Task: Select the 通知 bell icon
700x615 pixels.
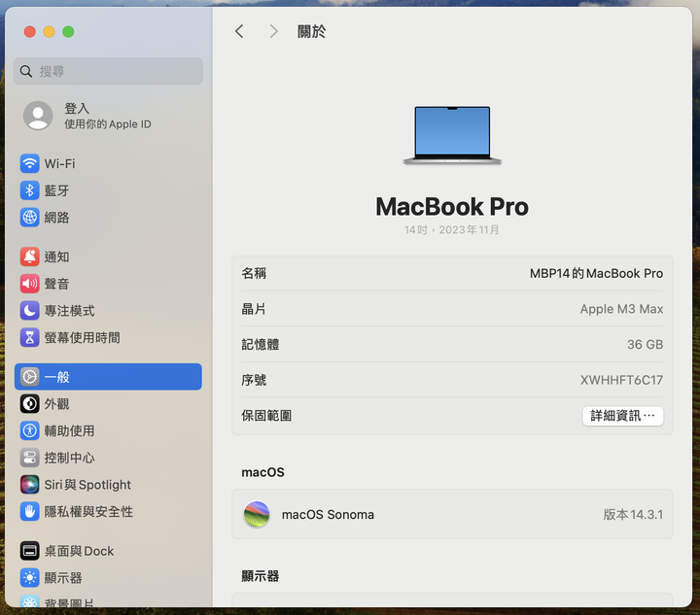Action: (x=29, y=256)
